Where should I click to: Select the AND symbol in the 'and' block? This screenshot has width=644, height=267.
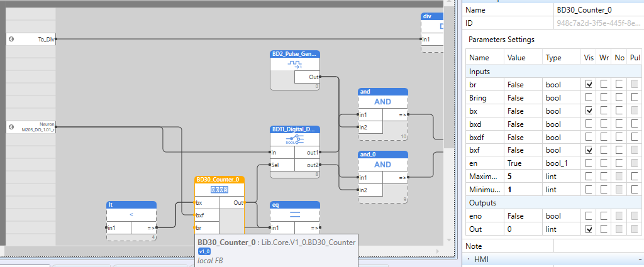tap(382, 102)
